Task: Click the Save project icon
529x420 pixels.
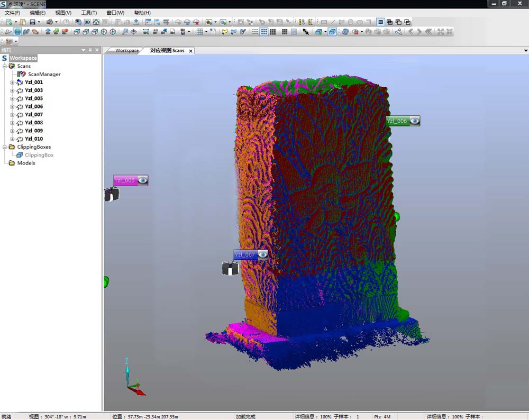Action: pos(32,22)
